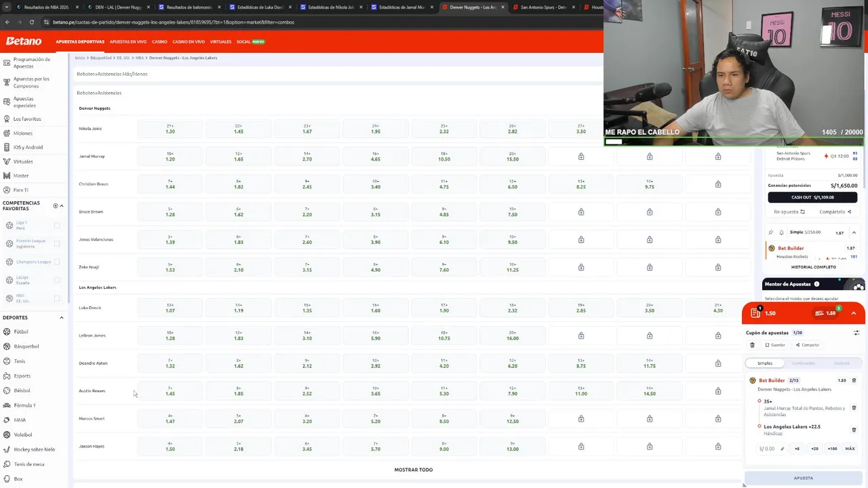Add a favorite competition plus icon

(56, 205)
